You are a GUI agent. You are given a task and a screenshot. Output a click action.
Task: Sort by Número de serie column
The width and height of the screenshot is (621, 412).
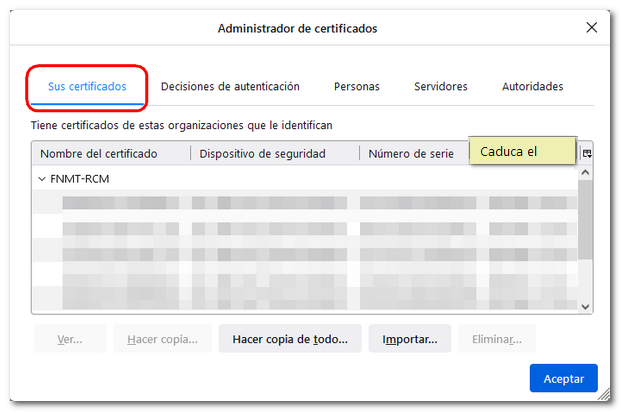tap(412, 154)
